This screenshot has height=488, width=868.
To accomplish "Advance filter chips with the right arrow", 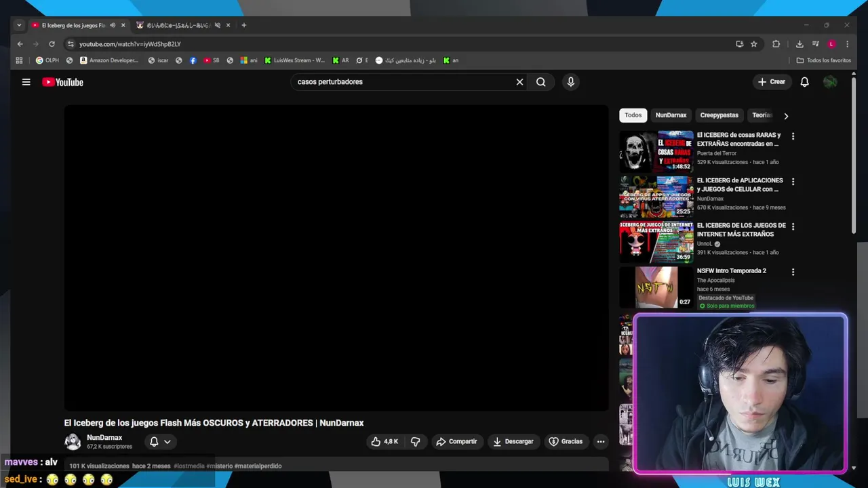I will (786, 116).
